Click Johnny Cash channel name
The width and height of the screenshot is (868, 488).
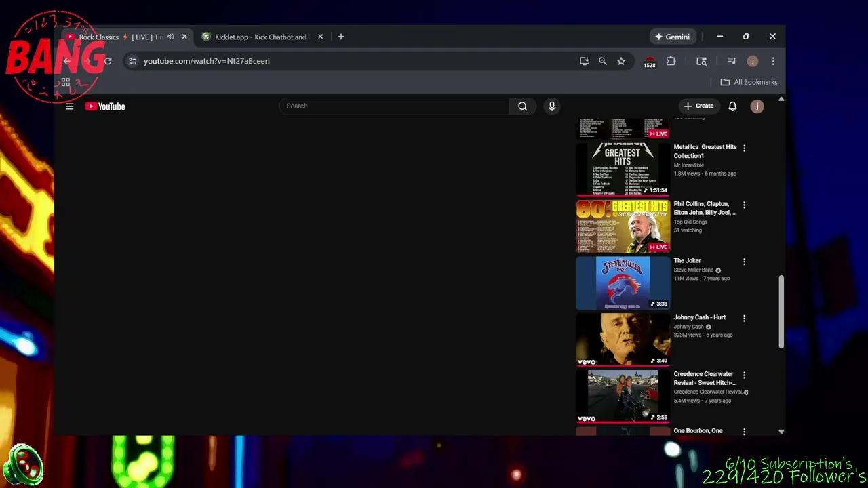[688, 327]
